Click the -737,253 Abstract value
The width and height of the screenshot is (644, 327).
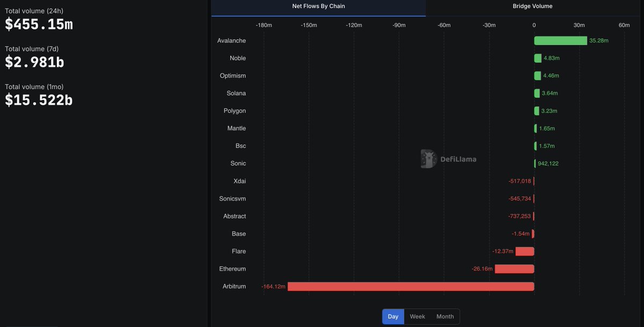point(519,216)
